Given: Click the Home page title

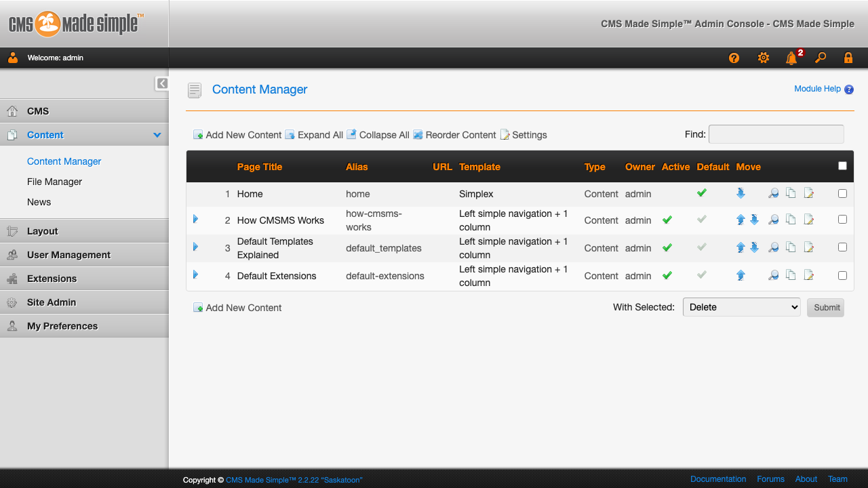Looking at the screenshot, I should click(250, 194).
